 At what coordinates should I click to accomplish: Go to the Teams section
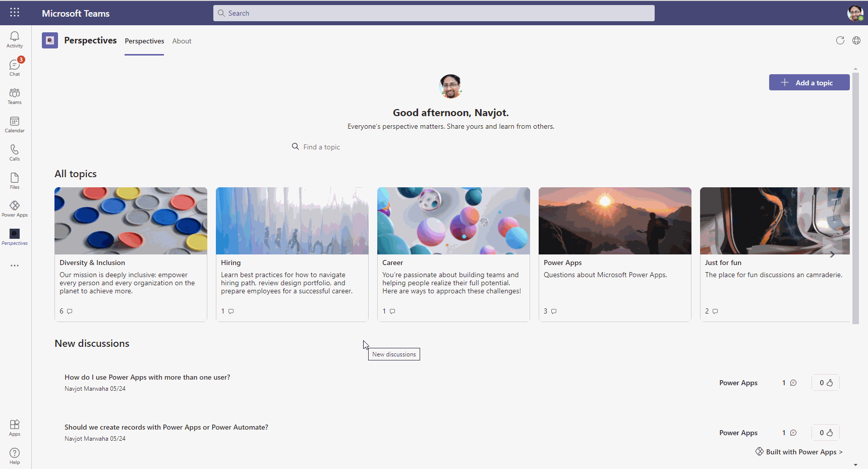(x=15, y=96)
